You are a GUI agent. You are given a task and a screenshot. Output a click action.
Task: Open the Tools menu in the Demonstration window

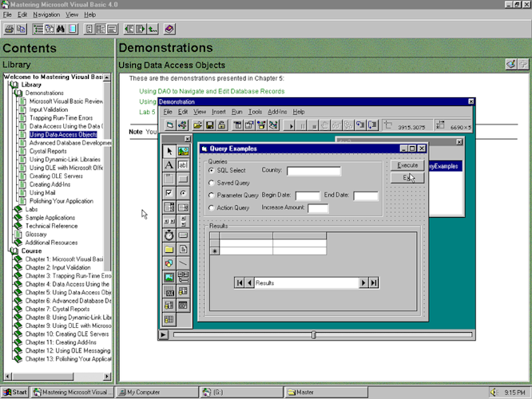(x=255, y=112)
